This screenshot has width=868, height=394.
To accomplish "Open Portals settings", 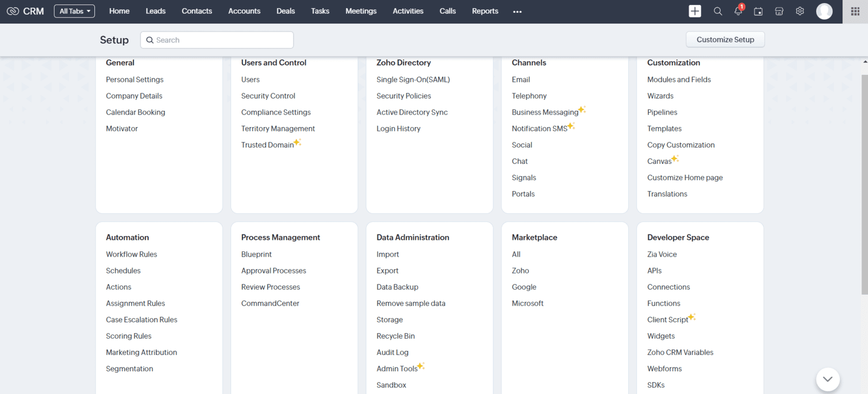I will tap(523, 194).
